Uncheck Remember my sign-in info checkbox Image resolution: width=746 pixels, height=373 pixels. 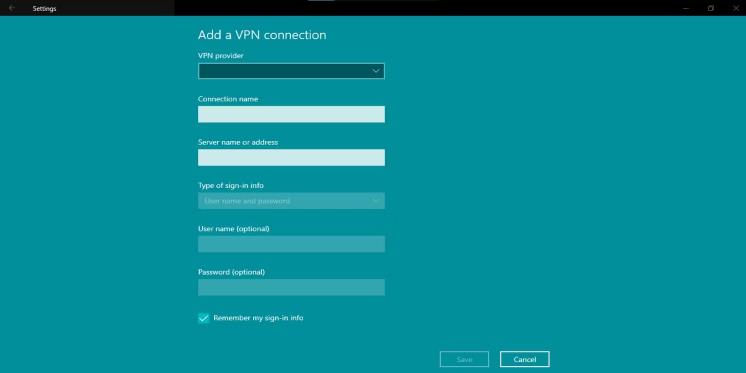coord(204,318)
